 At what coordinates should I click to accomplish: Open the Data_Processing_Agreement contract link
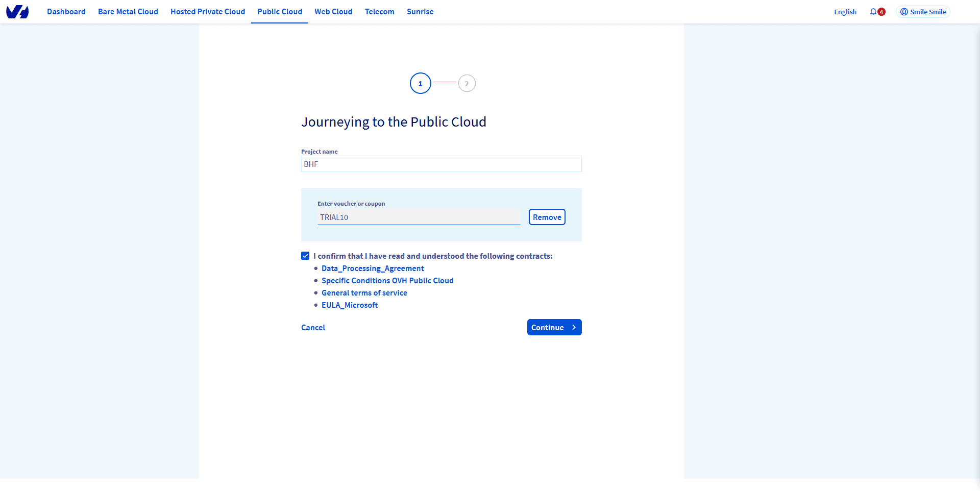click(373, 268)
